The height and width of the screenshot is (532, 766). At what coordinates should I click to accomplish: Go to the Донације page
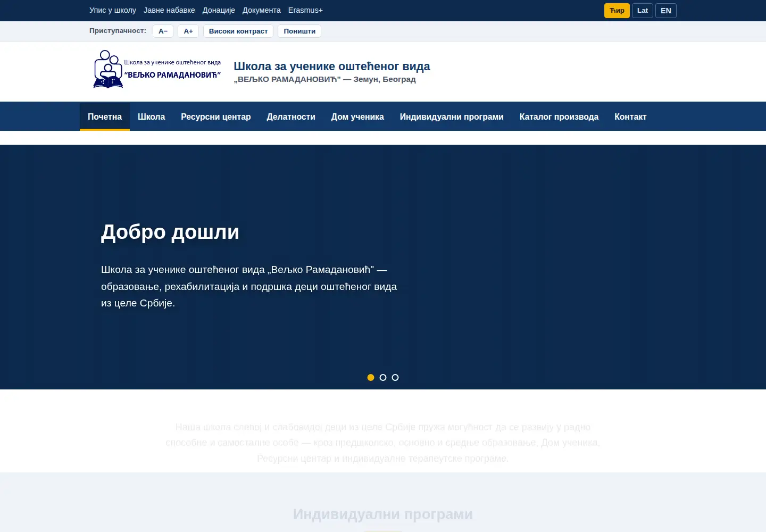click(219, 10)
